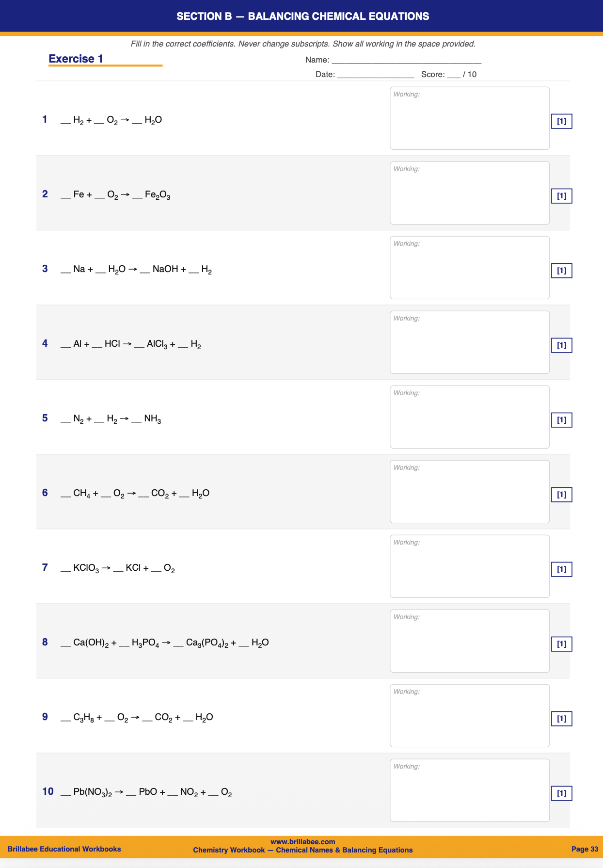Click the coefficient blank before NaOH
The image size is (603, 868).
point(145,271)
